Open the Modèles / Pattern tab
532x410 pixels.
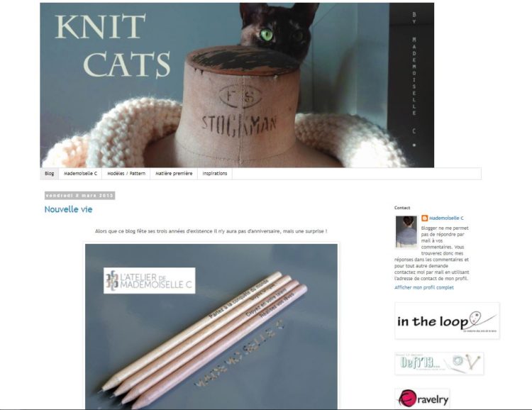pyautogui.click(x=126, y=174)
